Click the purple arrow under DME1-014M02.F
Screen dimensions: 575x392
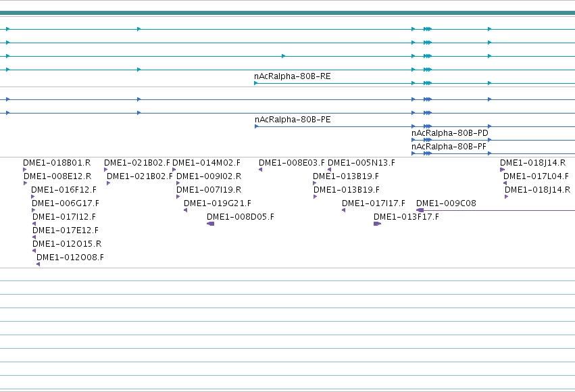coord(174,170)
